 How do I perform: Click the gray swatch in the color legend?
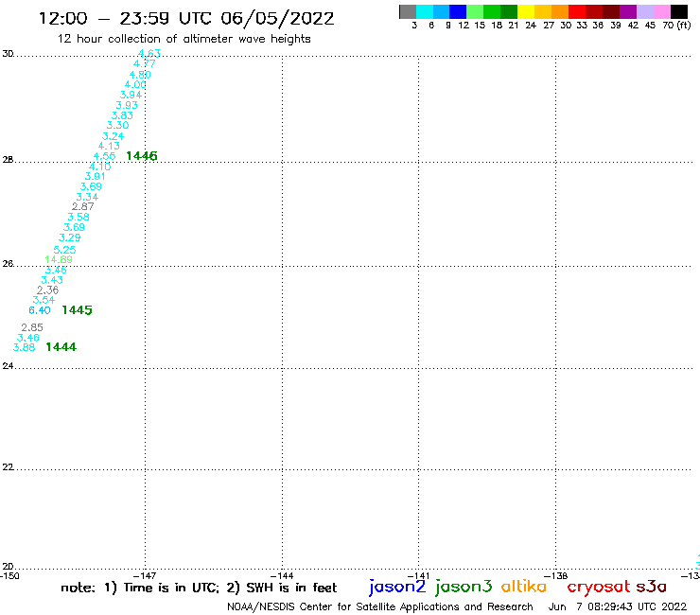tap(408, 11)
